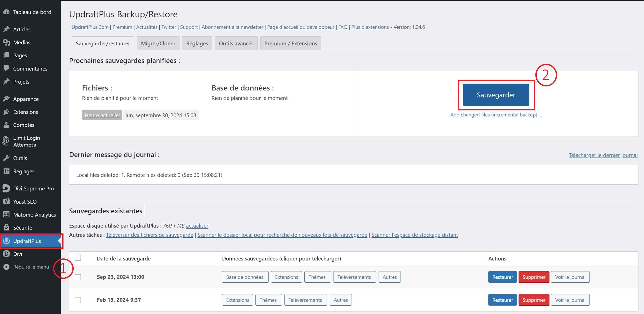Open the Support link
The image size is (644, 314).
(x=189, y=27)
